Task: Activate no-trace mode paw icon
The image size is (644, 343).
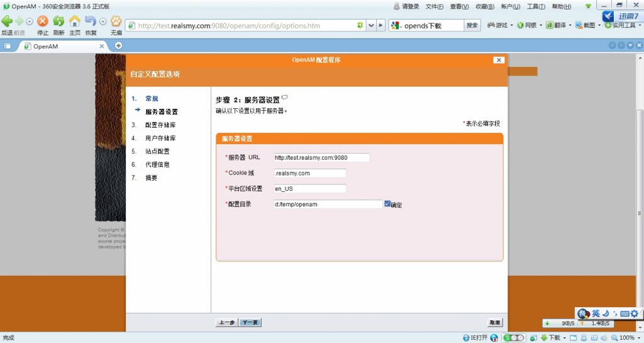Action: click(116, 21)
